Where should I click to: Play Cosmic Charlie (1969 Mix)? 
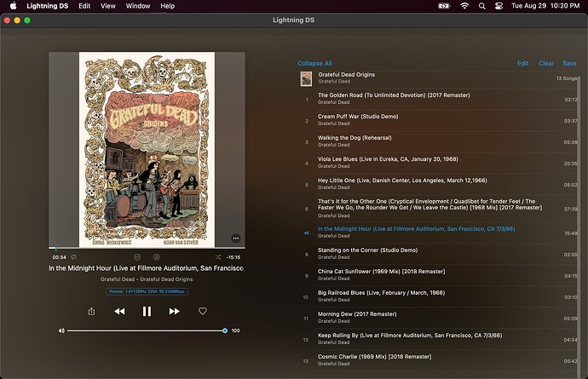[x=439, y=360]
